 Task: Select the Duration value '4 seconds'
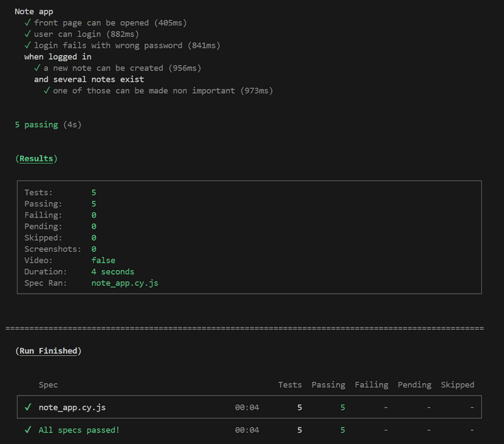113,271
